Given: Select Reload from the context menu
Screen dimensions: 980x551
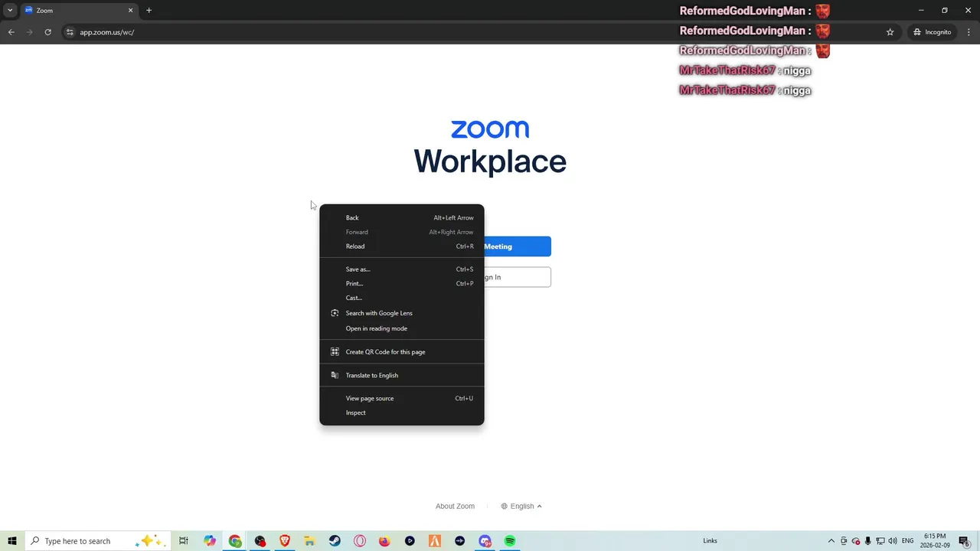Looking at the screenshot, I should pyautogui.click(x=401, y=246).
